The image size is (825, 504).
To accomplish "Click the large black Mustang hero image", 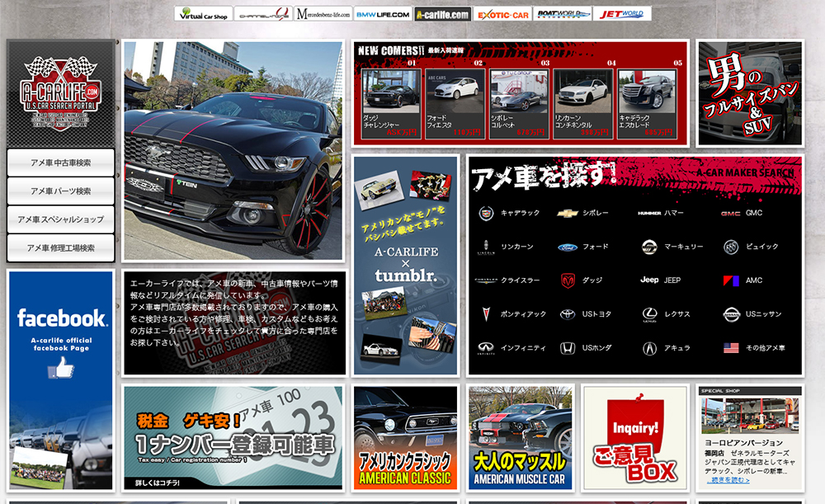I will (x=233, y=150).
